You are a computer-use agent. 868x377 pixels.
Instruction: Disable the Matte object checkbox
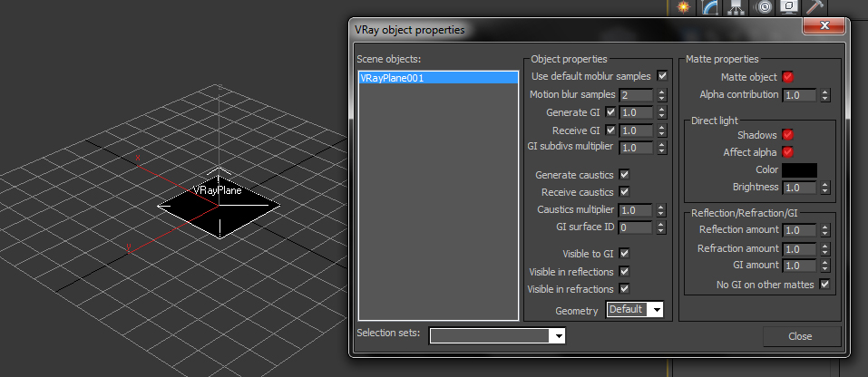click(x=788, y=77)
